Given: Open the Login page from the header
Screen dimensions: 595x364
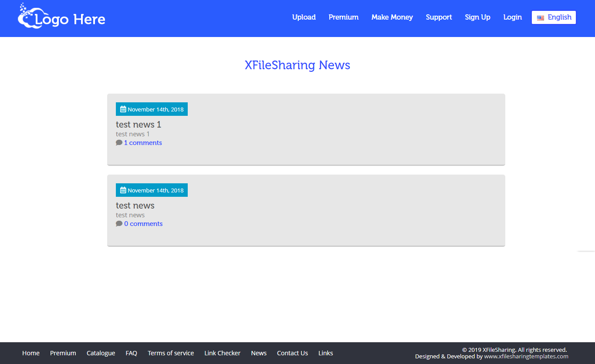Looking at the screenshot, I should click(512, 17).
